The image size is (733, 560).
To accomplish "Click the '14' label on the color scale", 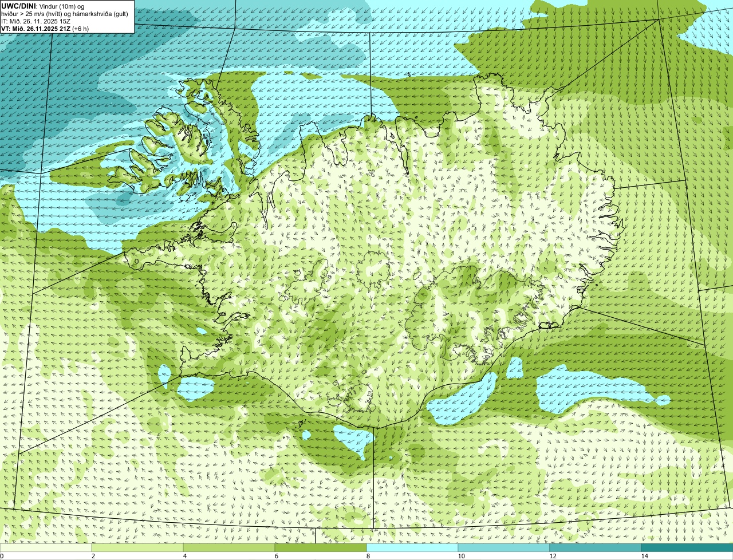I will pyautogui.click(x=644, y=556).
